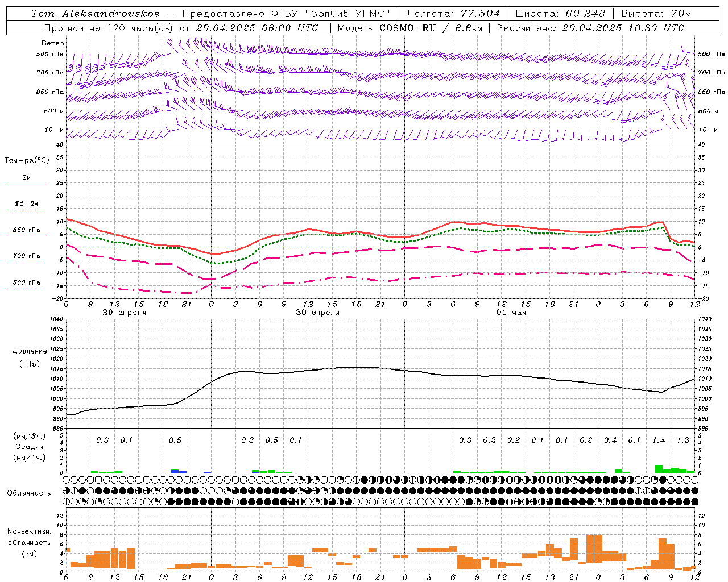728x582 pixels.
Task: Click the tallest green precipitation bar
Action: 659,469
